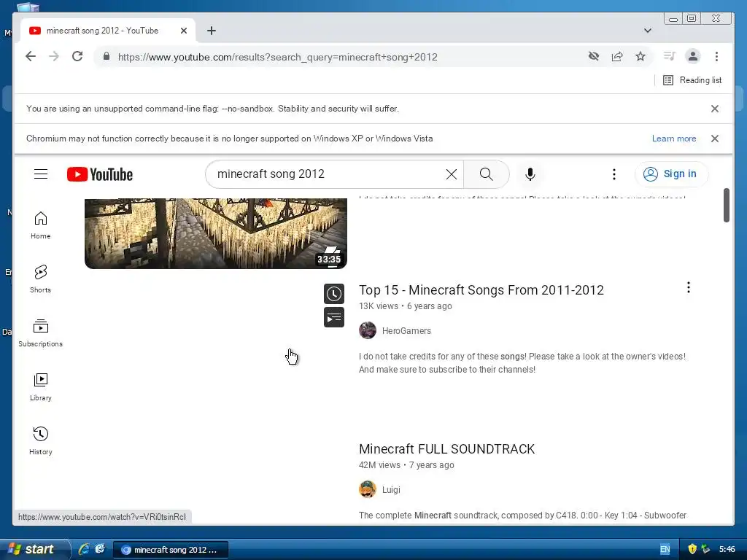Viewport: 747px width, 560px height.
Task: View site info via the padlock icon
Action: tap(107, 57)
